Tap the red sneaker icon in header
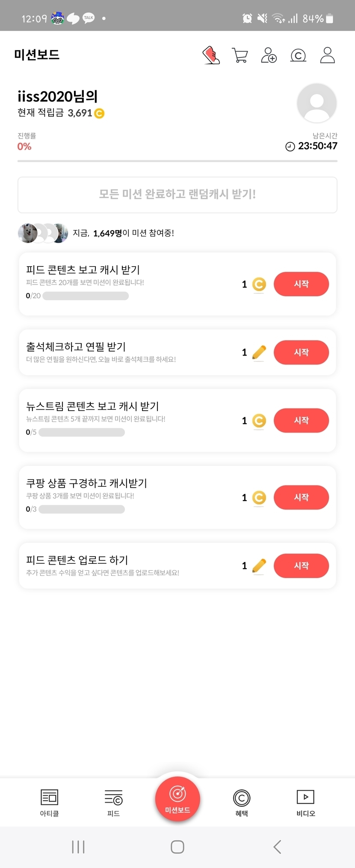Screen dimensions: 355x868 (x=211, y=55)
